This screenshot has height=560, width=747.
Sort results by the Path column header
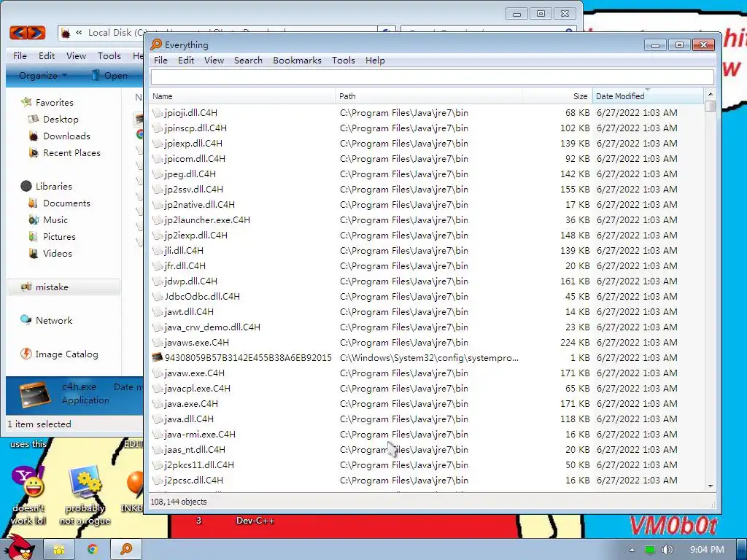pos(429,96)
